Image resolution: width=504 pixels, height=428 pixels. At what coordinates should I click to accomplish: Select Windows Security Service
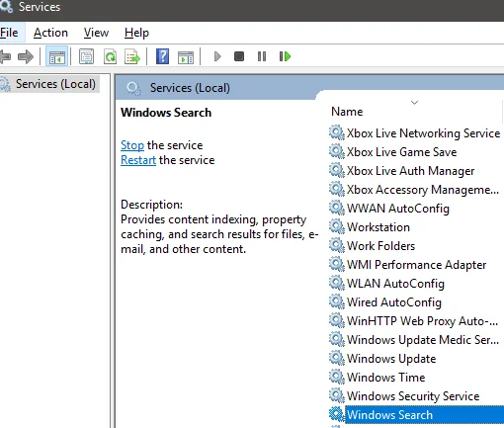pyautogui.click(x=413, y=396)
